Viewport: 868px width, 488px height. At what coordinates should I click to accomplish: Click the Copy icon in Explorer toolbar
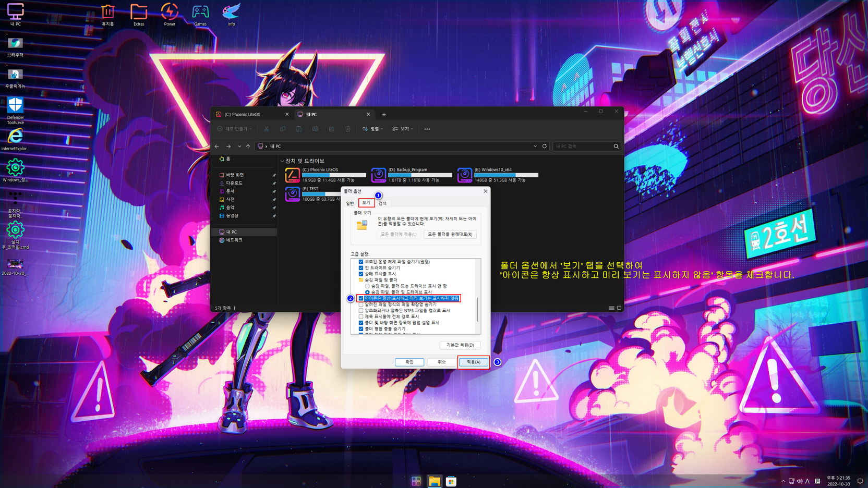[283, 129]
